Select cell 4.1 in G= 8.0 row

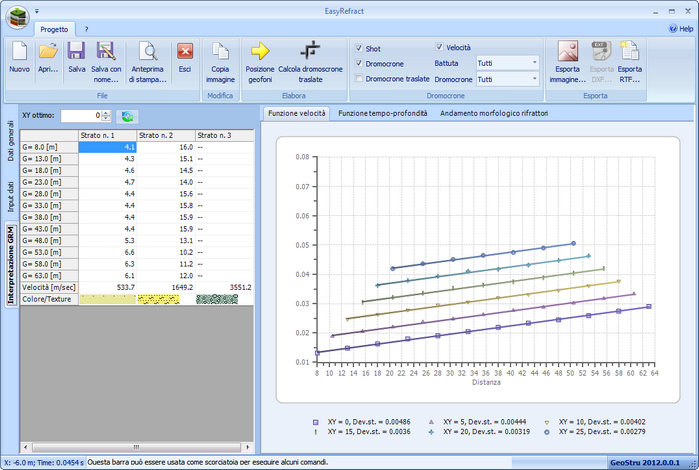pyautogui.click(x=107, y=147)
